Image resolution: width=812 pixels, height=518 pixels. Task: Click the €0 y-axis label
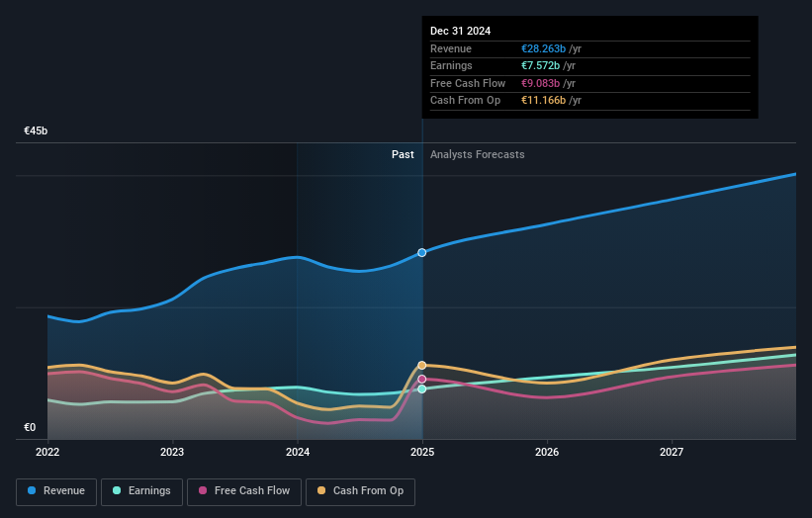(x=30, y=427)
